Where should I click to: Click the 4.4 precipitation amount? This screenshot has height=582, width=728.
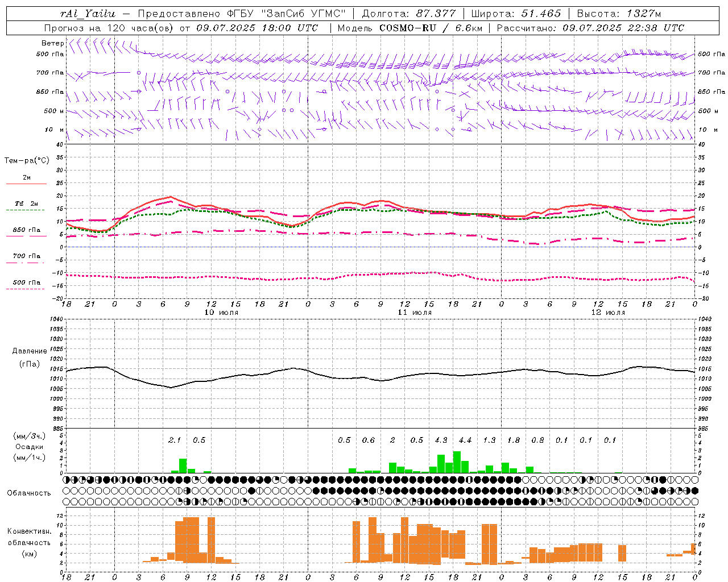pyautogui.click(x=465, y=440)
